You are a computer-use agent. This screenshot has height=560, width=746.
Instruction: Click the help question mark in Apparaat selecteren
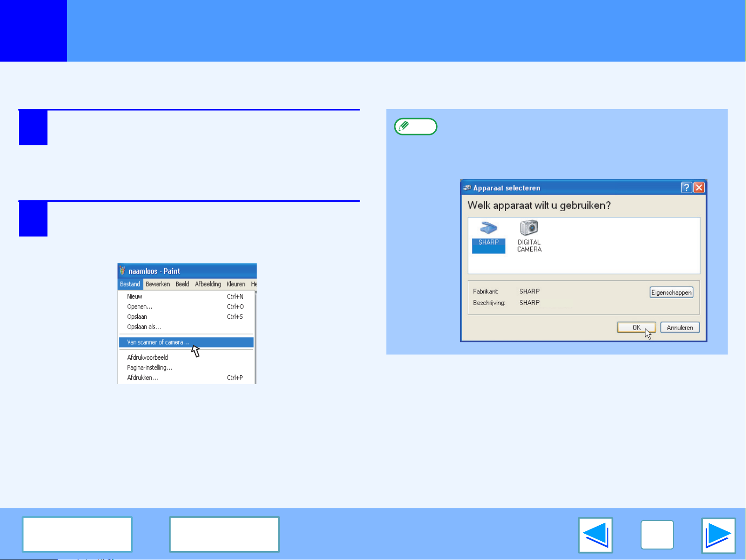686,188
